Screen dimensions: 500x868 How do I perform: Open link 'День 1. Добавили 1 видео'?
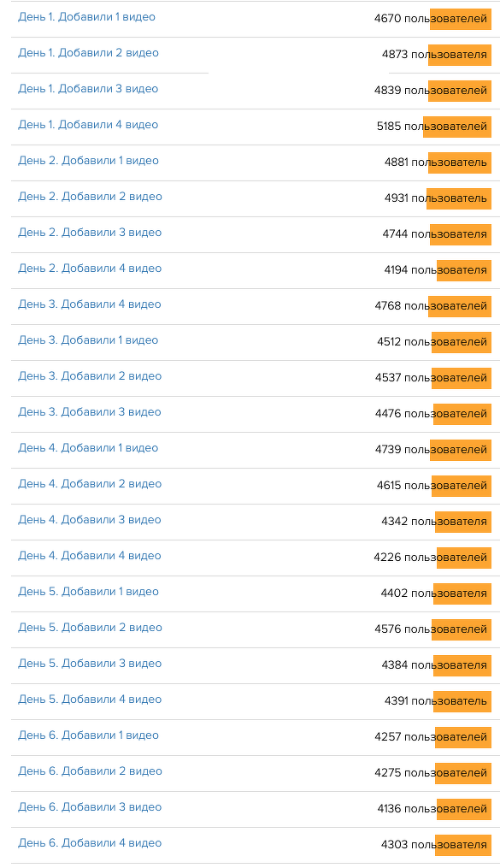(86, 17)
